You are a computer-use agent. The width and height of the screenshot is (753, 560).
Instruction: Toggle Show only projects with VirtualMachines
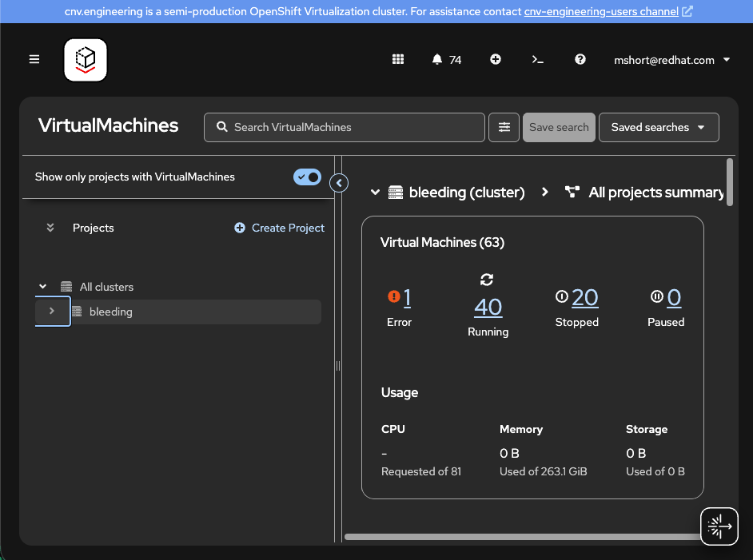pyautogui.click(x=307, y=177)
